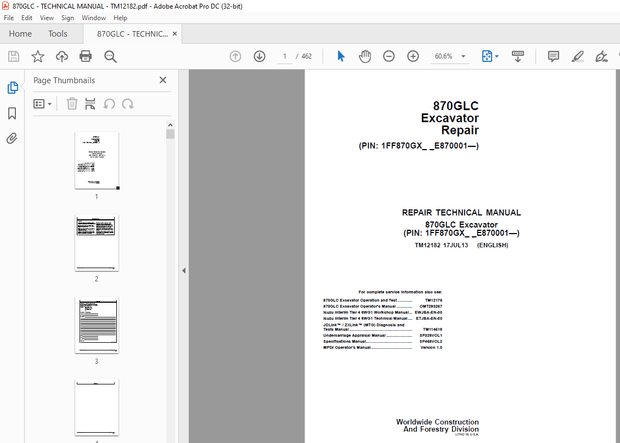This screenshot has width=620, height=443.
Task: Select page 4 thumbnail
Action: pos(96,407)
